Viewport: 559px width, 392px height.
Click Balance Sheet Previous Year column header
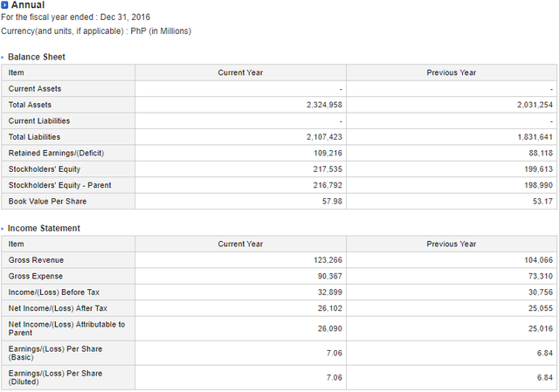pos(451,72)
